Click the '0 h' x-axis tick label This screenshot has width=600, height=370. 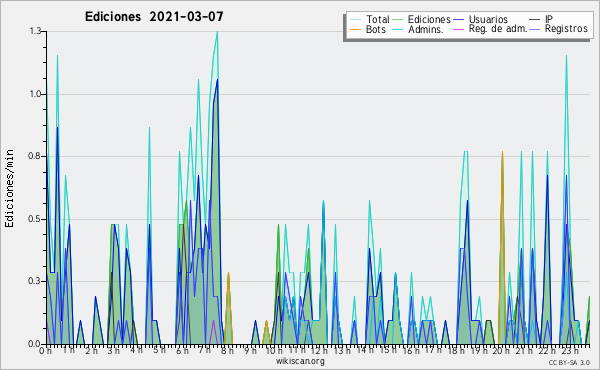45,351
